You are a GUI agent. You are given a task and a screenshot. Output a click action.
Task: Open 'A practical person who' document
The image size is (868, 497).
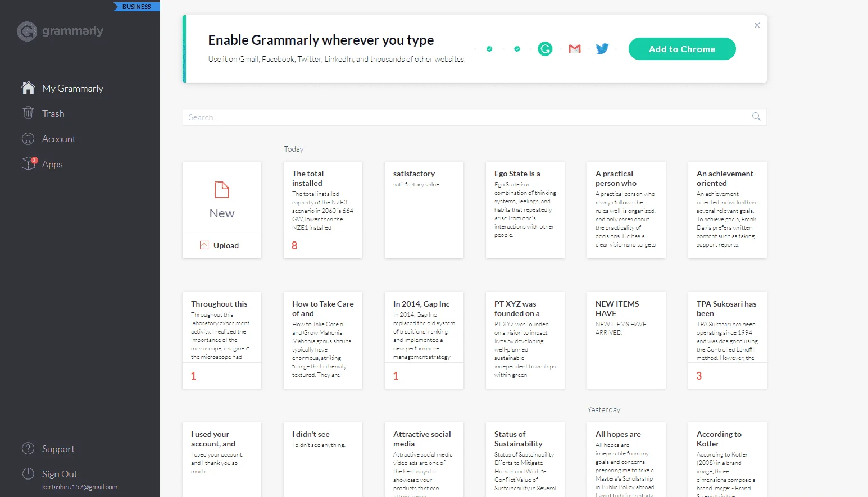626,210
